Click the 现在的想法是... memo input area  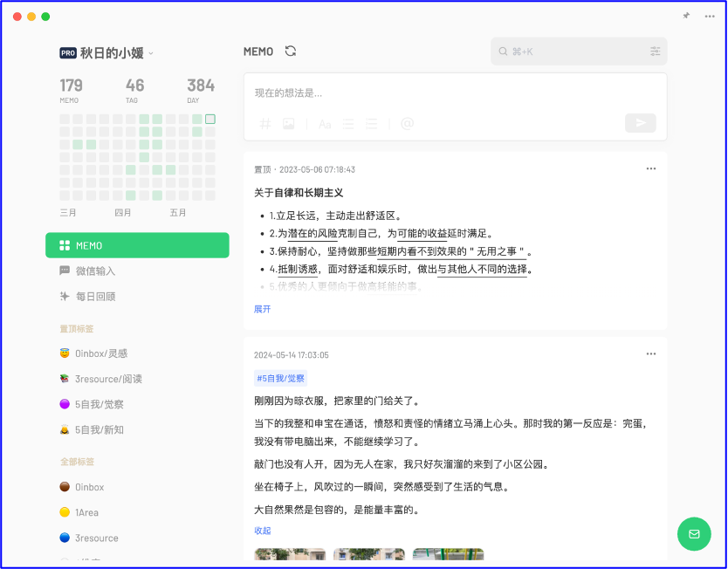(x=455, y=93)
